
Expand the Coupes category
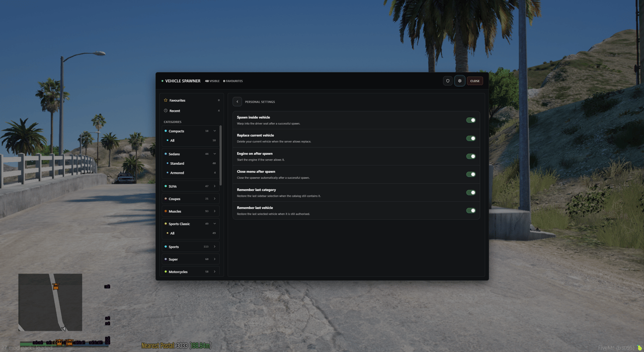tap(190, 199)
